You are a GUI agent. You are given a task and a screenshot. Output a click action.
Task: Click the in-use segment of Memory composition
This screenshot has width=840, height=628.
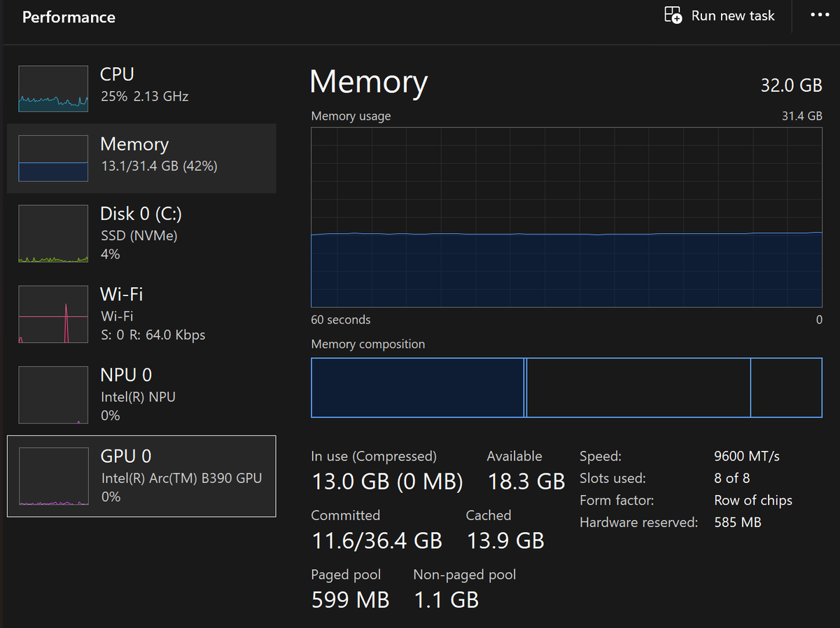417,387
